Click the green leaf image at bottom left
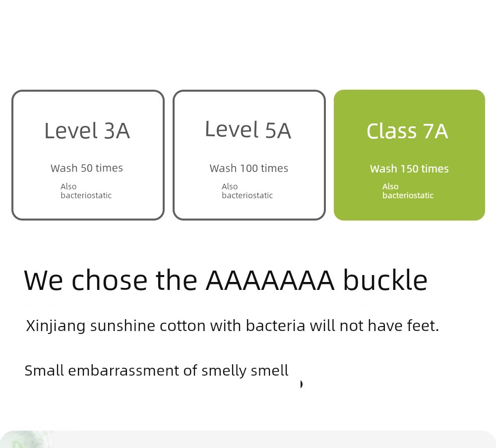 click(27, 439)
